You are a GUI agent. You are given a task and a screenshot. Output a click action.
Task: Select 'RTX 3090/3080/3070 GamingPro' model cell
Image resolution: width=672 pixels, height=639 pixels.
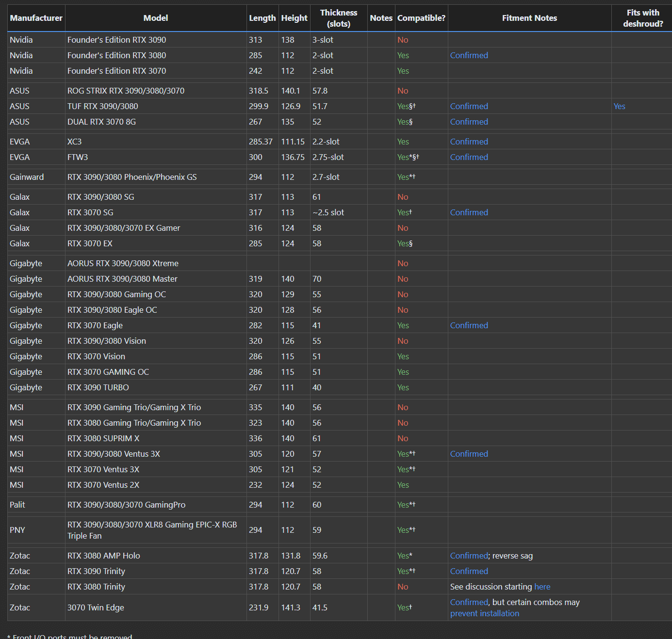(x=156, y=505)
